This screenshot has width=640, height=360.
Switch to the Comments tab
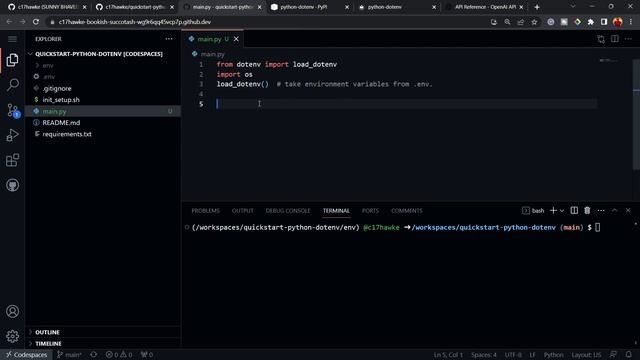[407, 211]
